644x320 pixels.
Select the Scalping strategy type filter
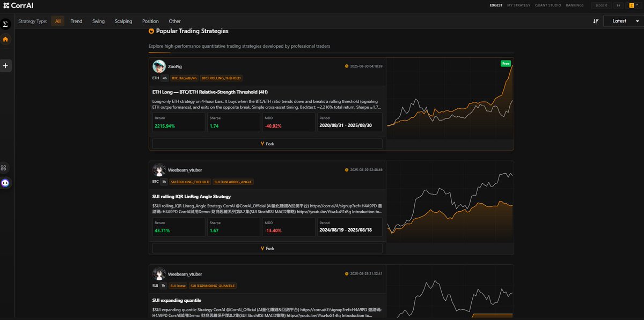123,21
